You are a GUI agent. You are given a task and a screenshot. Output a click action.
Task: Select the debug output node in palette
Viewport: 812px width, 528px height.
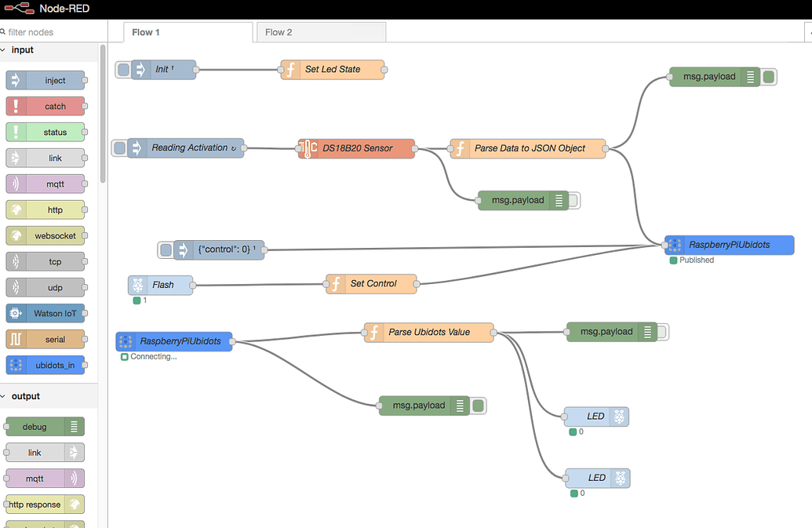coord(45,427)
